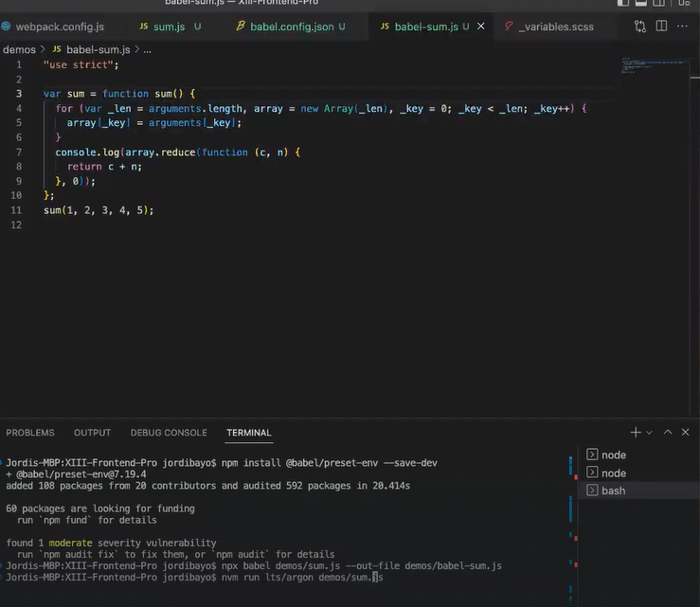Click the Babel icon on babel.config.json tab
The width and height of the screenshot is (700, 607).
[x=241, y=27]
